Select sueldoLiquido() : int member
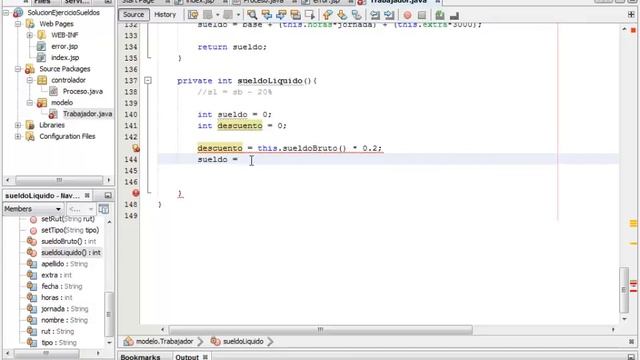 click(71, 253)
